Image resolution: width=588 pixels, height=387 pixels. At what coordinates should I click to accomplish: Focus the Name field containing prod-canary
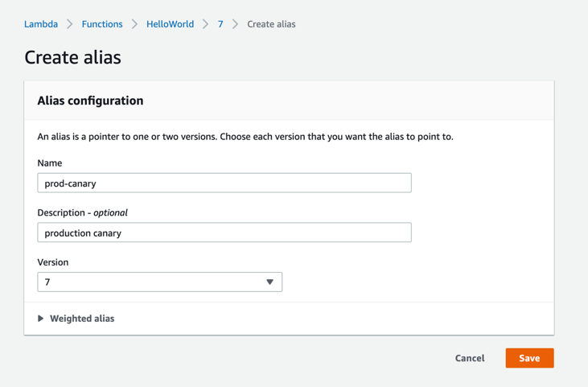pos(224,183)
